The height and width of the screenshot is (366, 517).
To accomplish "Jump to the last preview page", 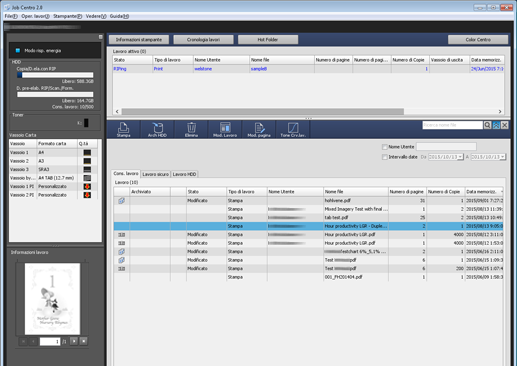I will click(x=84, y=341).
